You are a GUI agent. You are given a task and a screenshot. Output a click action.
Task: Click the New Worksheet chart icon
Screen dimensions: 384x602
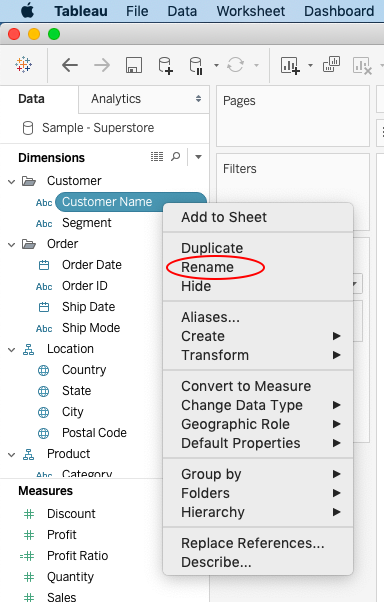tap(290, 65)
